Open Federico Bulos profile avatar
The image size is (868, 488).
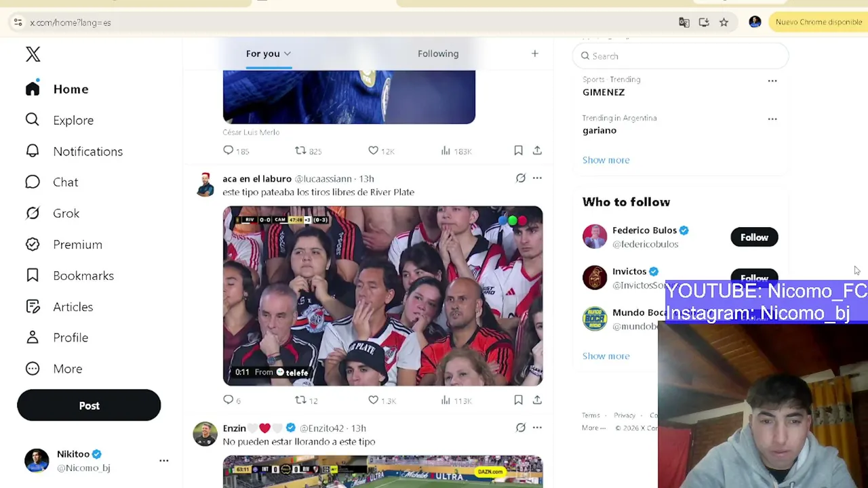coord(595,237)
